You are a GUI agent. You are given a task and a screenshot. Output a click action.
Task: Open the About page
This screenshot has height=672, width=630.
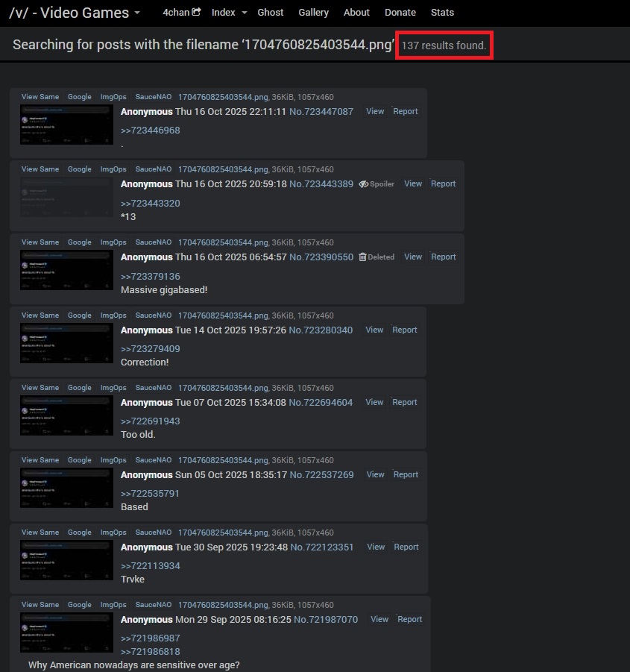pos(356,13)
